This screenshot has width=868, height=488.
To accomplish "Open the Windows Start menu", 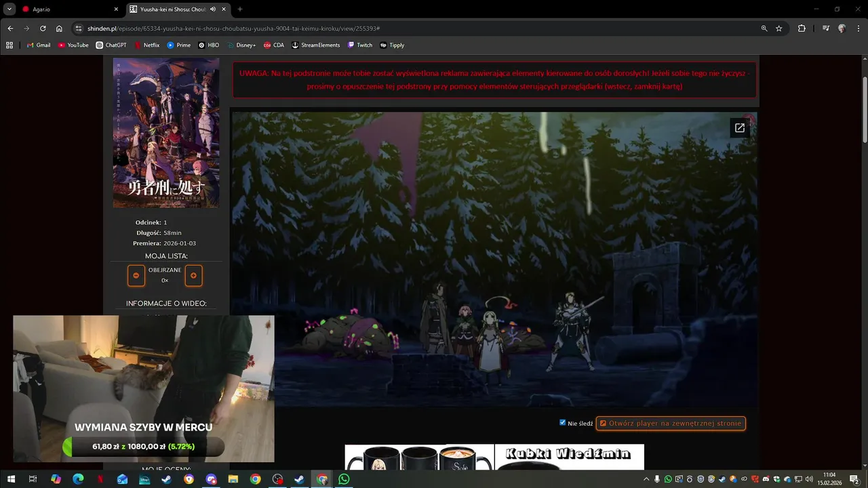I will [11, 479].
